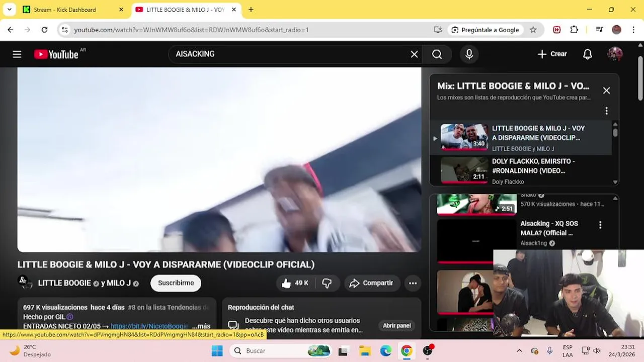644x362 pixels.
Task: Run search with magnifier button
Action: point(437,54)
